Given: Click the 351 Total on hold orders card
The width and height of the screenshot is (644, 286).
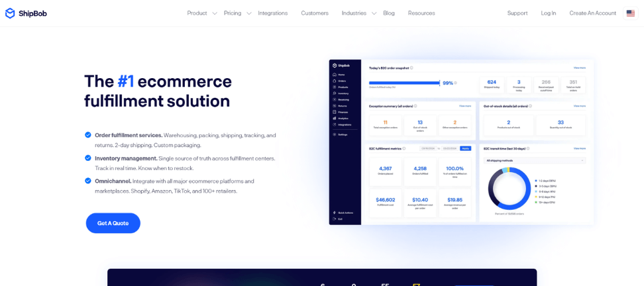Looking at the screenshot, I should pyautogui.click(x=573, y=85).
